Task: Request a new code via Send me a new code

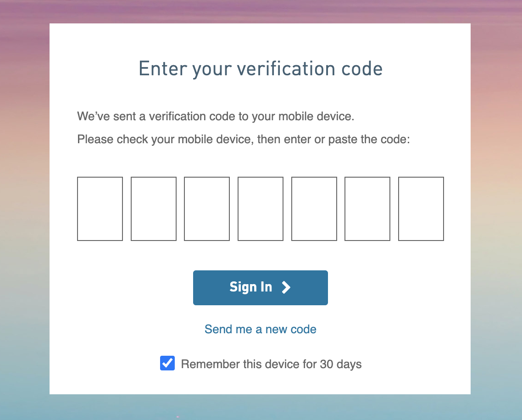Action: coord(261,329)
